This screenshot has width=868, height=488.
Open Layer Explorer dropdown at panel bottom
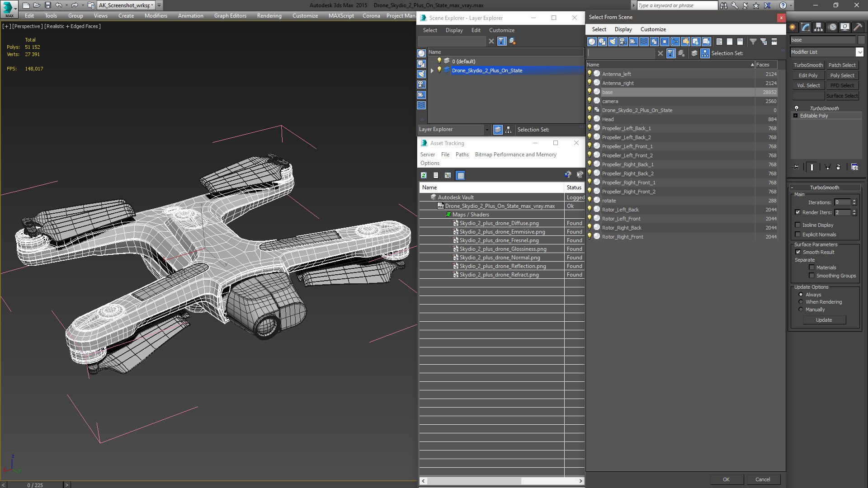point(486,130)
